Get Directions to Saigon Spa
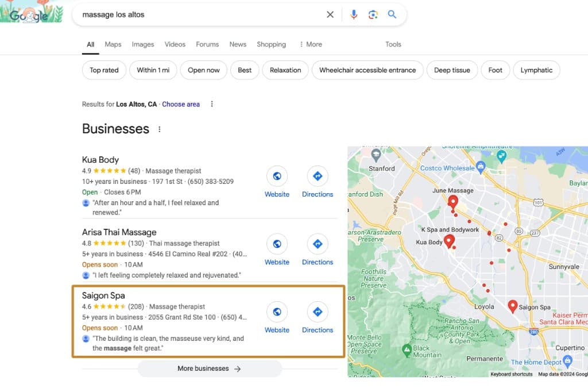The width and height of the screenshot is (588, 392). coord(318,312)
